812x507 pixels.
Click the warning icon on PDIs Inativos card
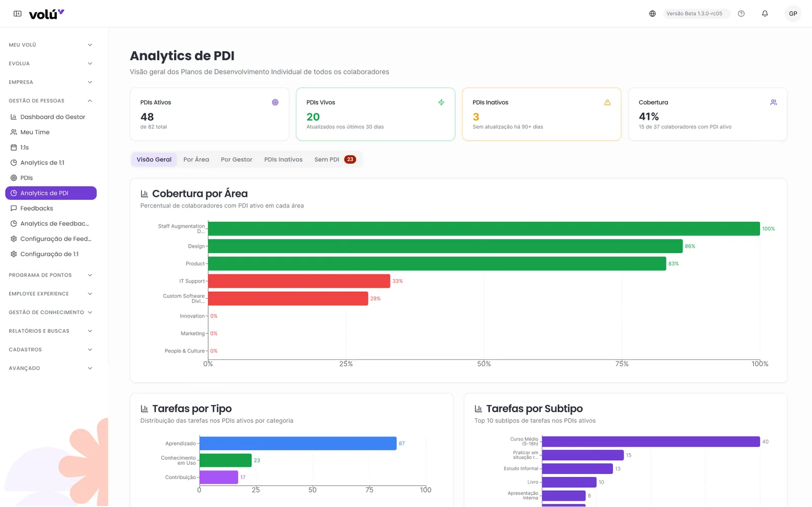[607, 103]
